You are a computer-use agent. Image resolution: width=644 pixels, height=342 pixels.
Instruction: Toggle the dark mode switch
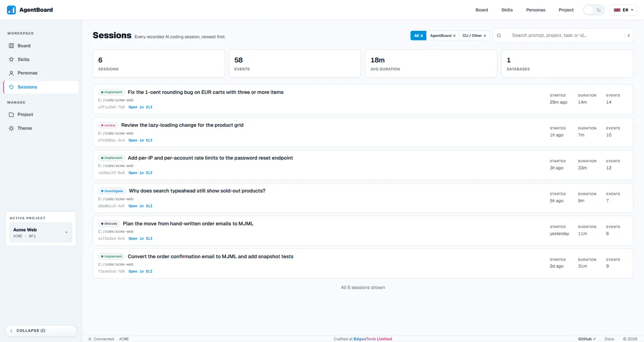(x=593, y=10)
